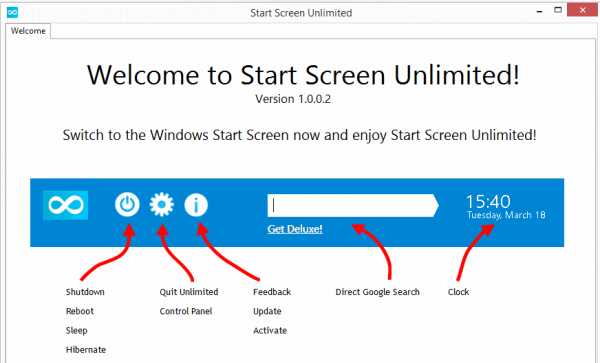This screenshot has width=600, height=363.
Task: Click the Control Panel label
Action: (186, 311)
